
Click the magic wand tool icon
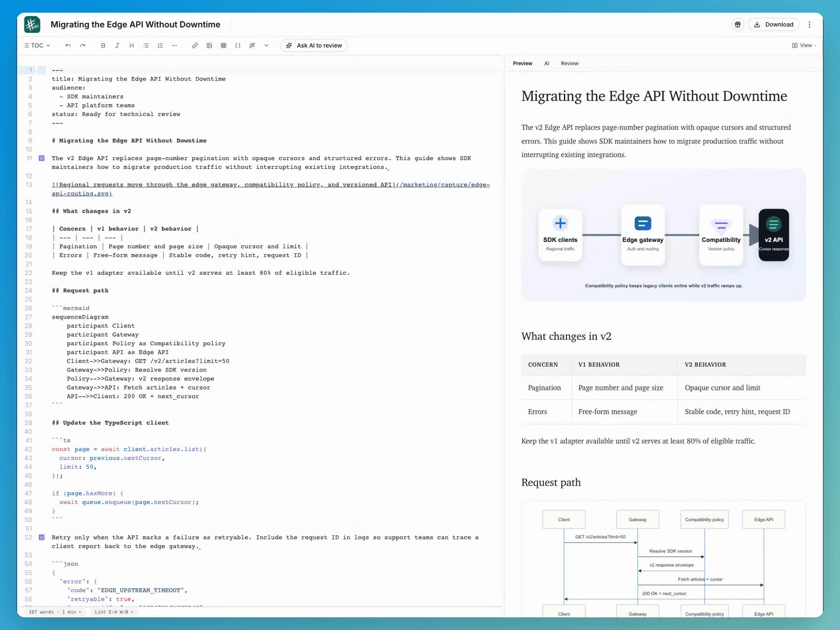252,45
